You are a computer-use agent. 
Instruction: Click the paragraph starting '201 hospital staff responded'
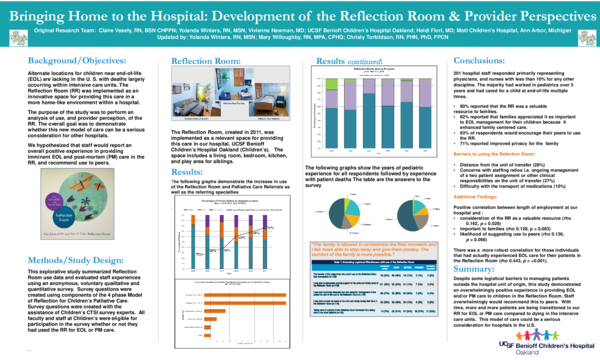[x=514, y=85]
